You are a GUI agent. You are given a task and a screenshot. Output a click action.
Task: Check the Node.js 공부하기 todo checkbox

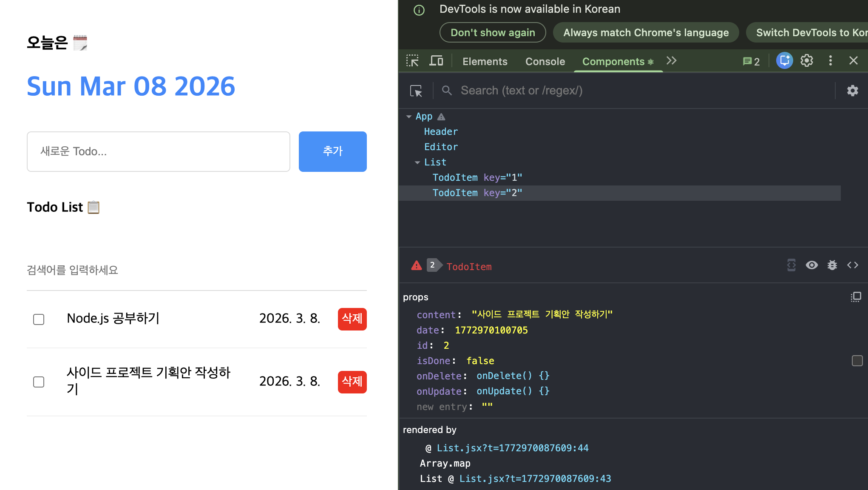click(x=39, y=319)
